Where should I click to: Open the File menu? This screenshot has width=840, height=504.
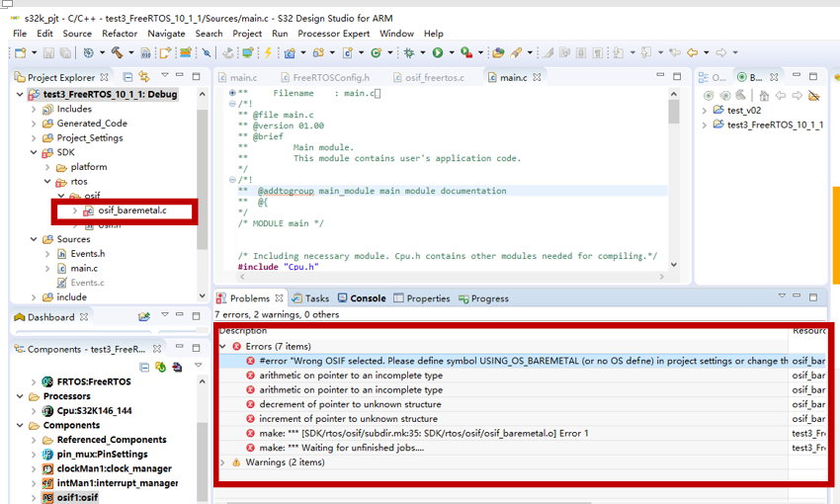pos(20,34)
